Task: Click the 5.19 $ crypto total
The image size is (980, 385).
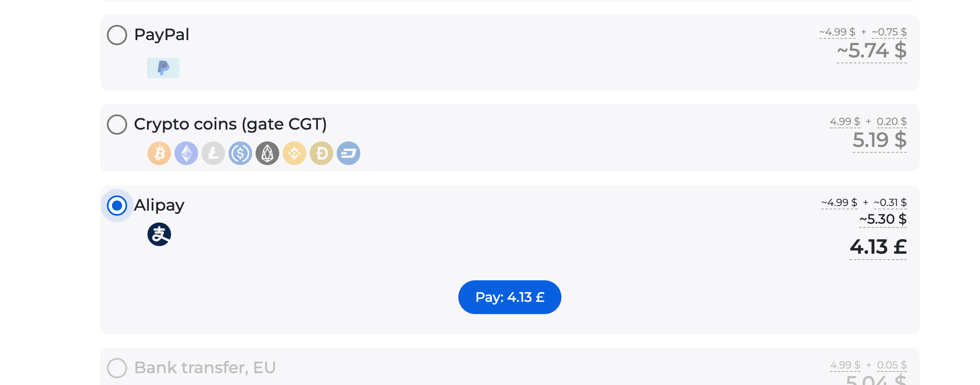Action: tap(879, 140)
